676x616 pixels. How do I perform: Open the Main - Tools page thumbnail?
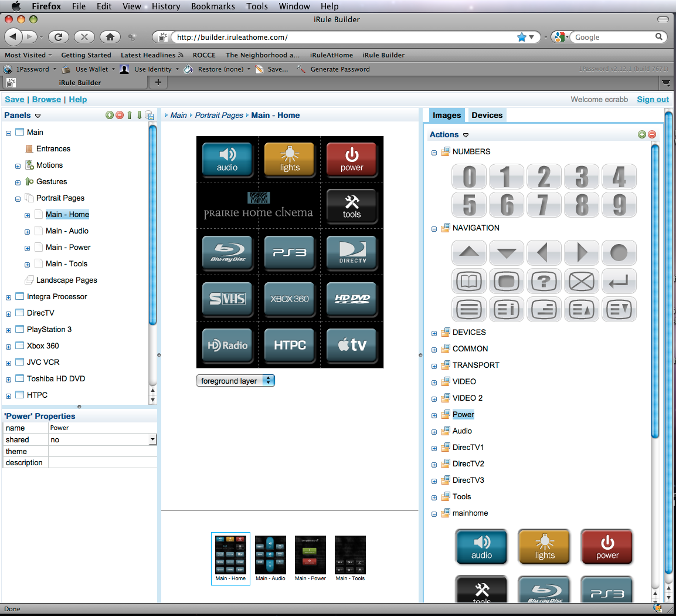pyautogui.click(x=350, y=559)
